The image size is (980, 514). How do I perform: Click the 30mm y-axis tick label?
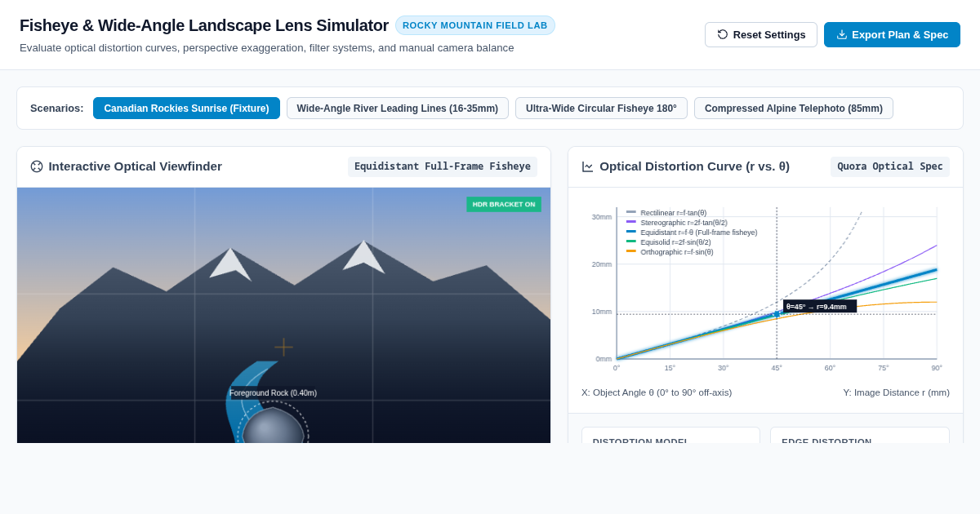[602, 217]
